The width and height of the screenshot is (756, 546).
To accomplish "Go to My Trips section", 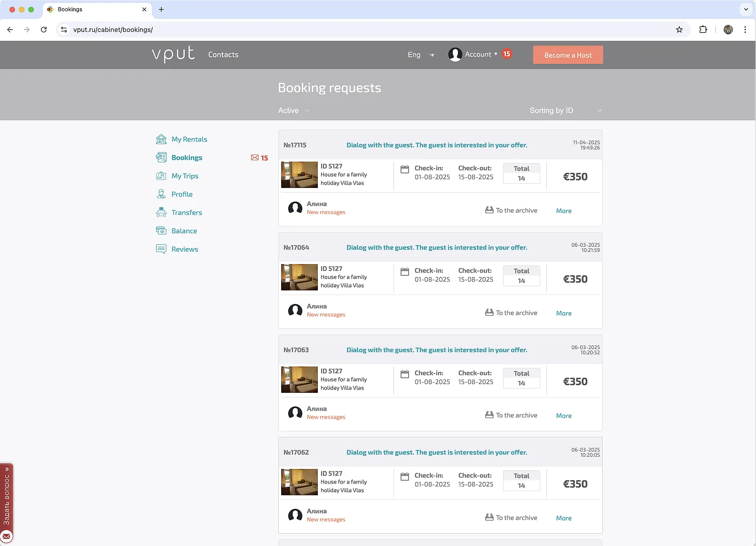I will [185, 176].
